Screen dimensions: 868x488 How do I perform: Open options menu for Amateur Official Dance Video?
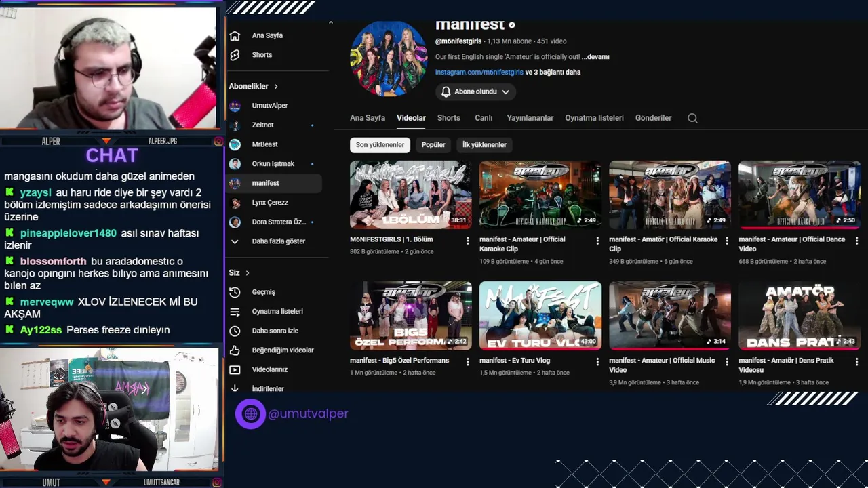pos(856,241)
